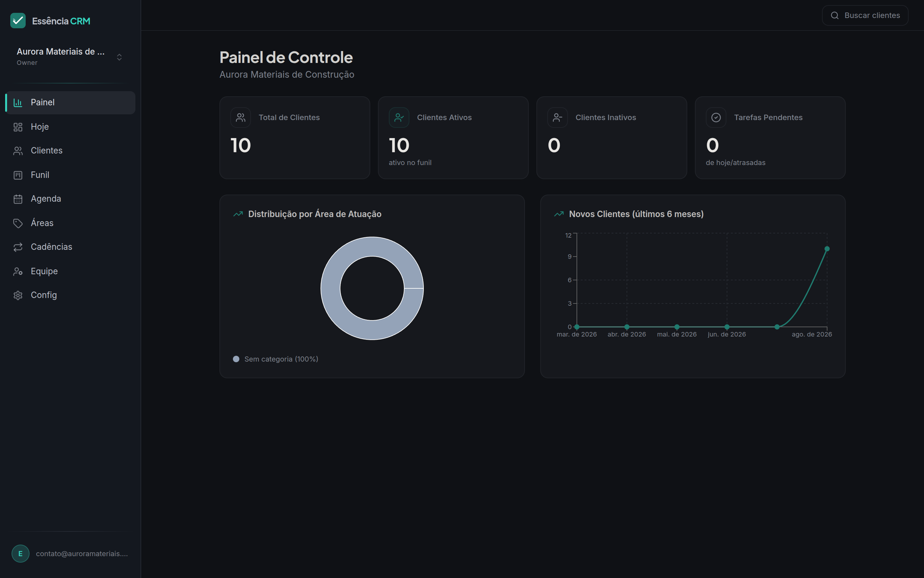Screen dimensions: 924x578
Task: Click the Config gear icon
Action: click(x=18, y=295)
